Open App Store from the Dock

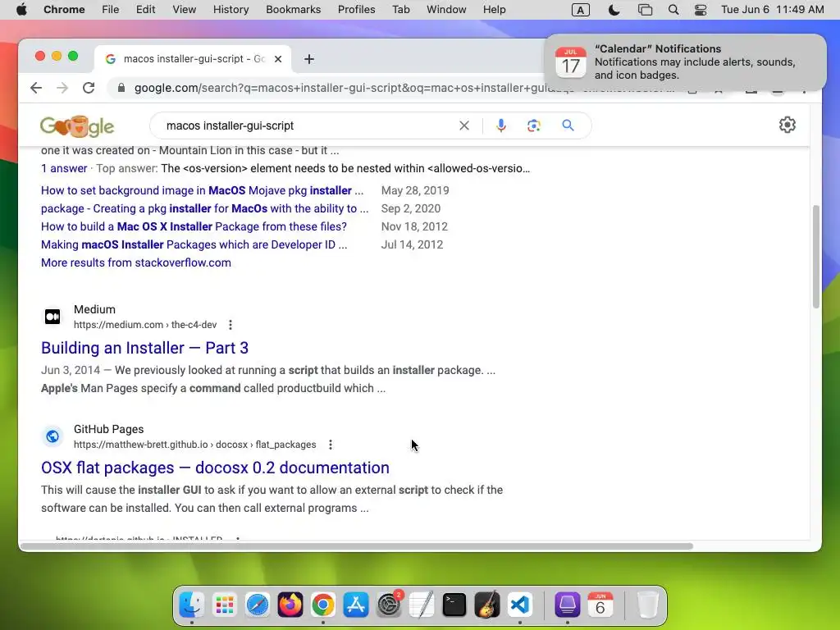[x=356, y=605]
